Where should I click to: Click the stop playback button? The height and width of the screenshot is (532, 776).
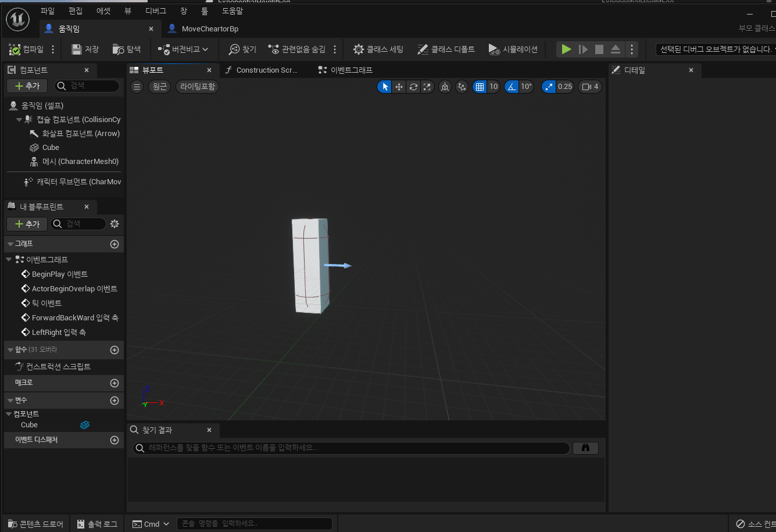(599, 49)
